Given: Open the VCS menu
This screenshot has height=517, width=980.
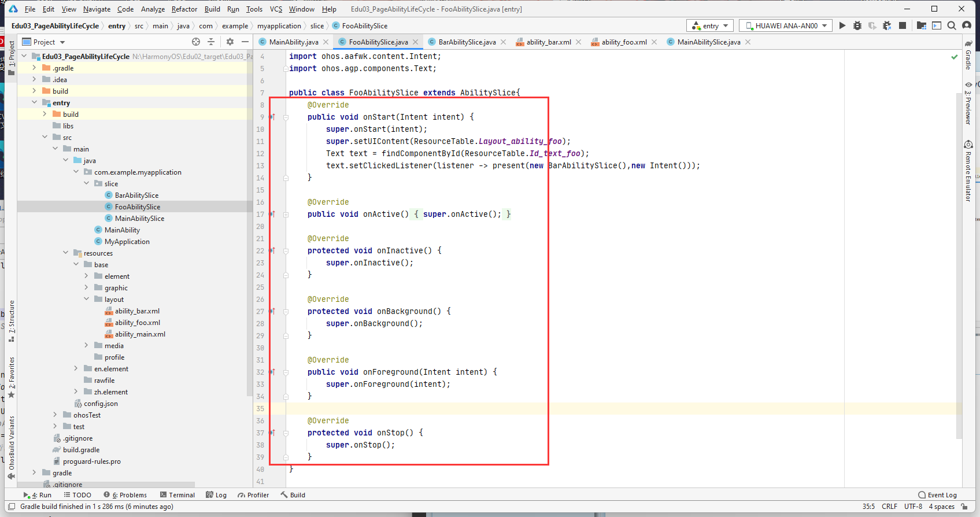Looking at the screenshot, I should [276, 9].
